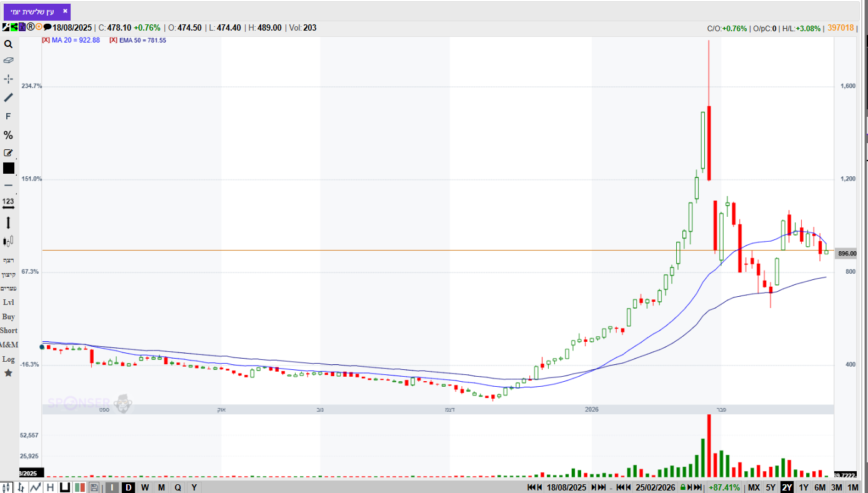Screen dimensions: 868x493
Task: Select the horizontal line tool
Action: pyautogui.click(x=8, y=185)
